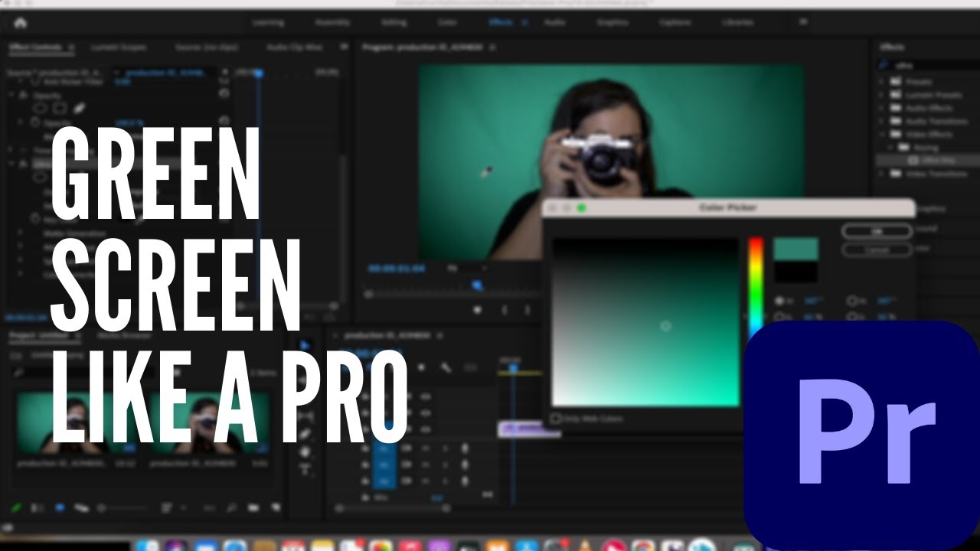
Task: Add a marker in the Program monitor controls
Action: [x=477, y=310]
